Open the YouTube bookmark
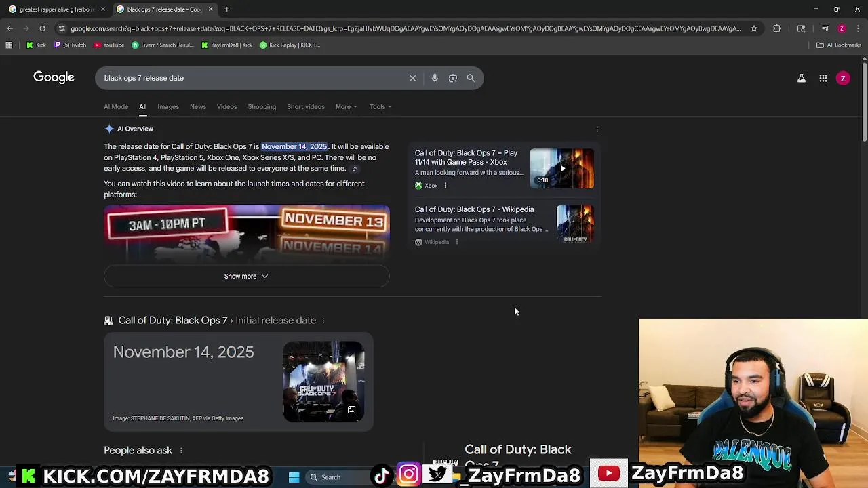Screen dimensions: 868x488 pos(109,45)
